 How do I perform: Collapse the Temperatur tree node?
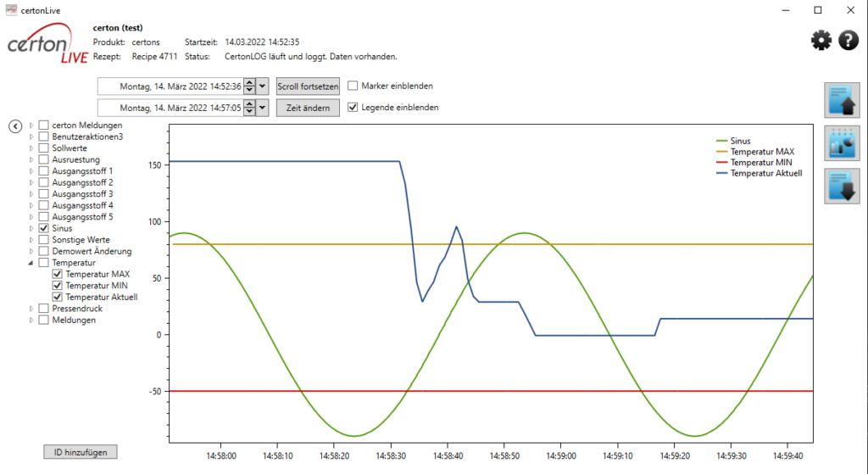31,263
